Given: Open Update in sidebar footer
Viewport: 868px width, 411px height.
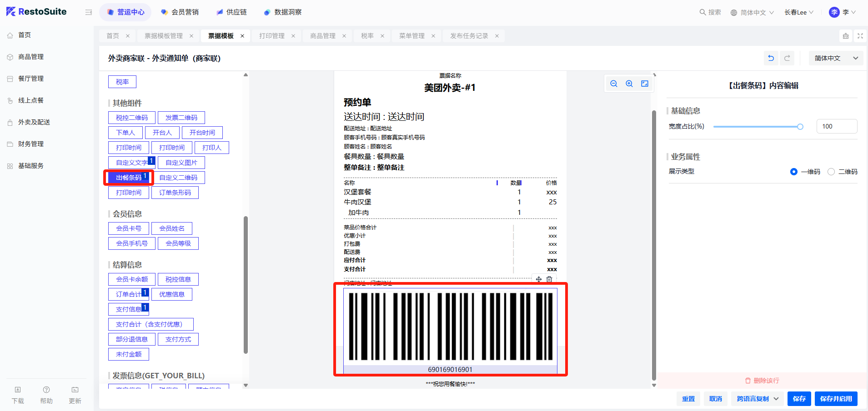Looking at the screenshot, I should [x=75, y=395].
